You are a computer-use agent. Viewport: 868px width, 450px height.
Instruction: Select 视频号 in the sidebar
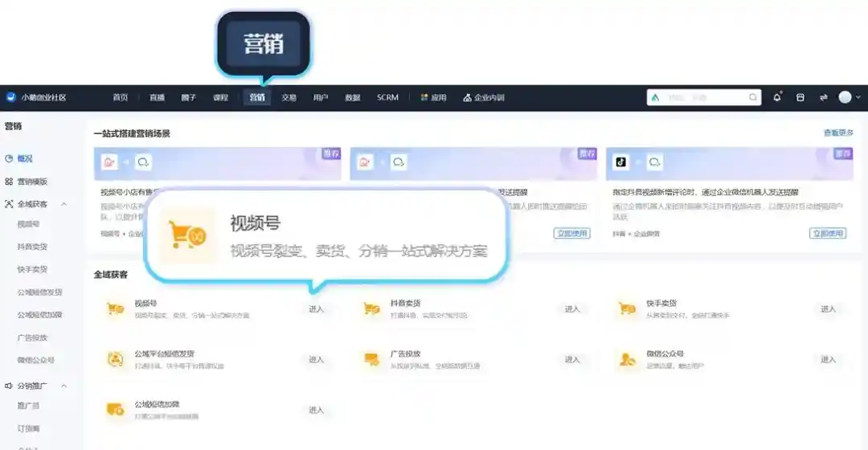pyautogui.click(x=28, y=224)
